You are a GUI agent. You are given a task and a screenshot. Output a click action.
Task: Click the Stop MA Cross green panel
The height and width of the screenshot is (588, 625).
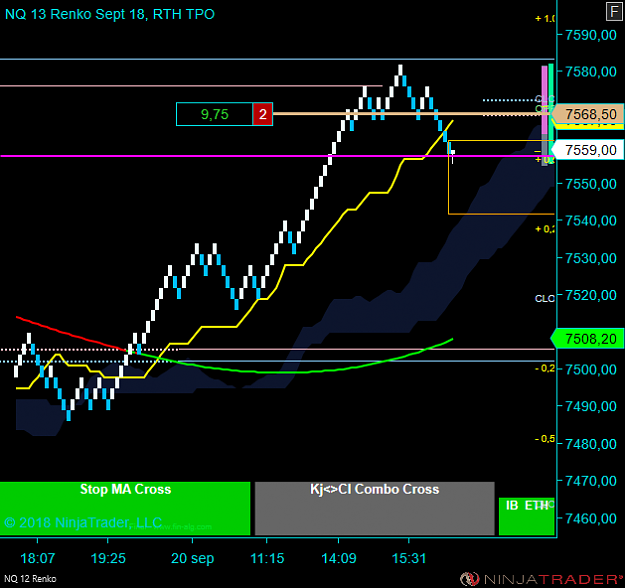click(x=125, y=508)
